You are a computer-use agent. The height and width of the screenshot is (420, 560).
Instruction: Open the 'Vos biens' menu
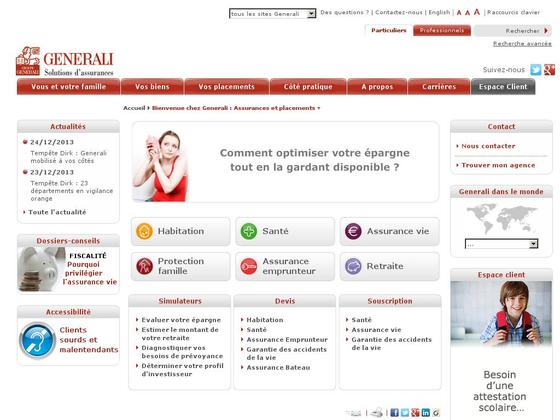click(152, 86)
